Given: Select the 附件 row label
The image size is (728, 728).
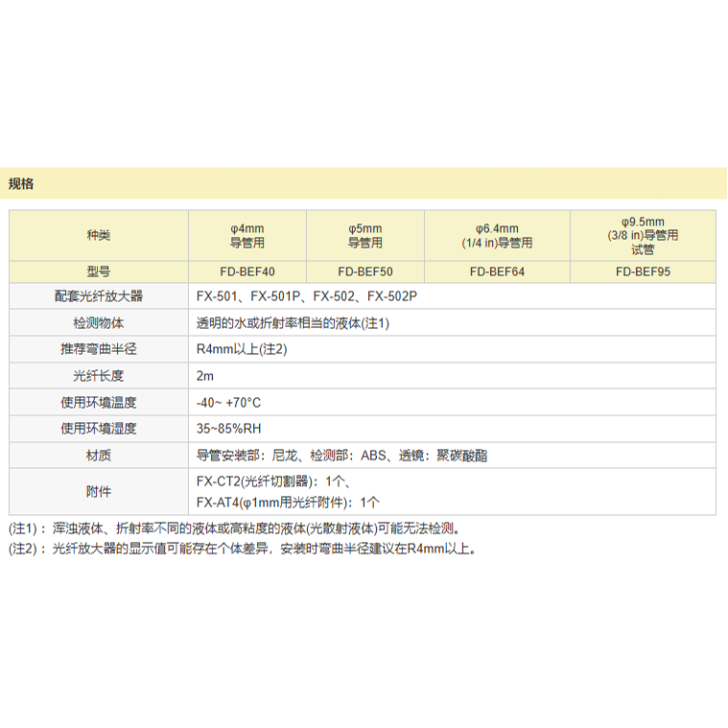Looking at the screenshot, I should click(99, 492).
